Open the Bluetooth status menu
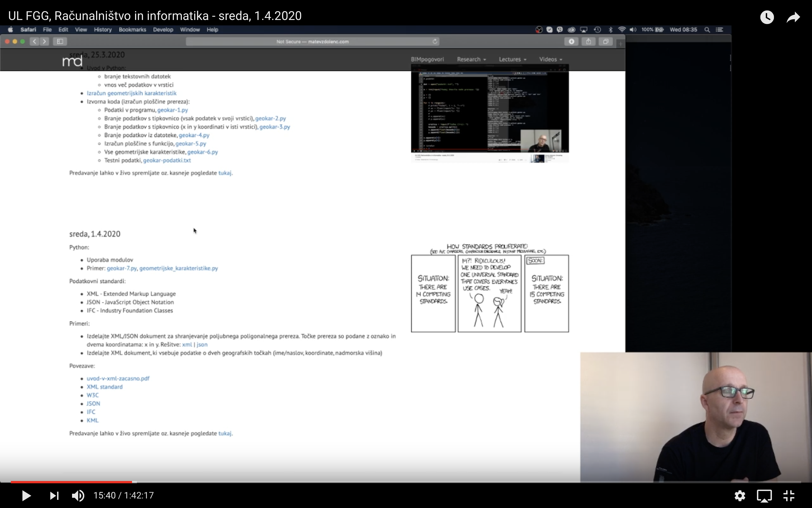The image size is (812, 508). [610, 29]
